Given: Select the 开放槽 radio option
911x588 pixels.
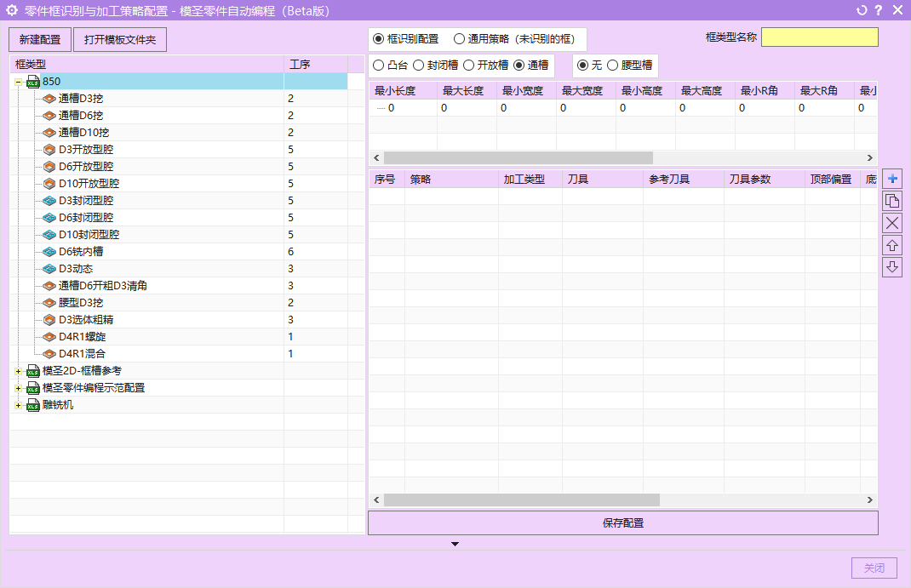Looking at the screenshot, I should (468, 65).
